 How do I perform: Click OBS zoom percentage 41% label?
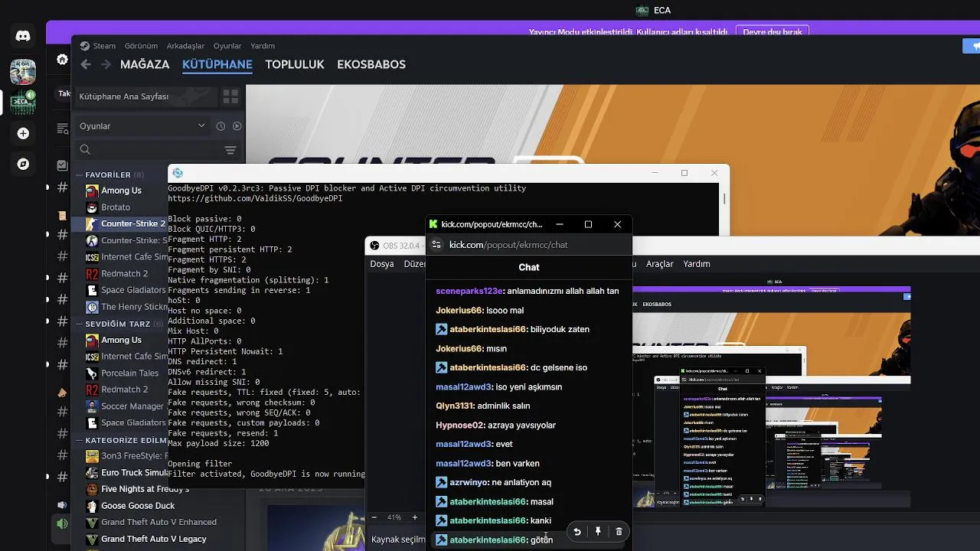(394, 517)
